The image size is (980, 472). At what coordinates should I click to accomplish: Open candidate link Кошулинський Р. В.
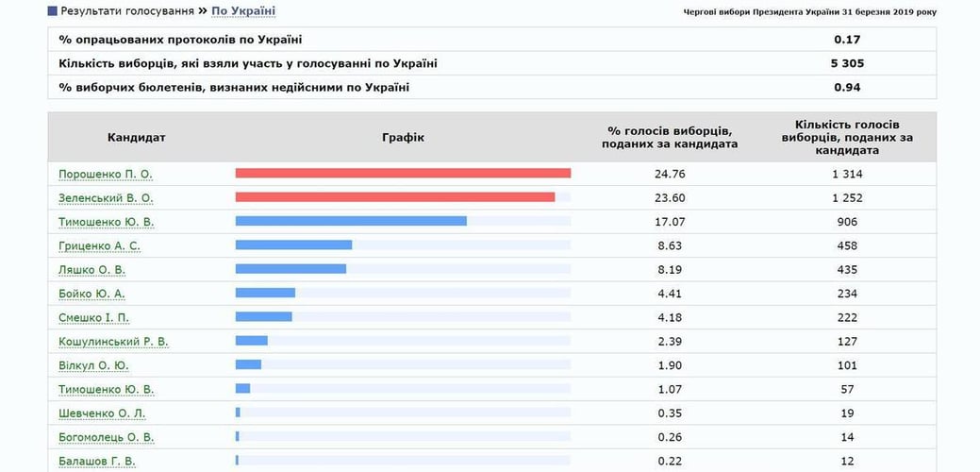(113, 341)
